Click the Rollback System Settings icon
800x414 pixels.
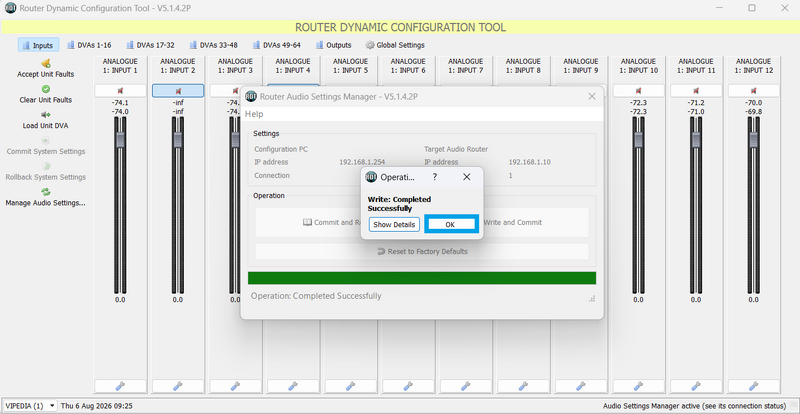[x=45, y=166]
